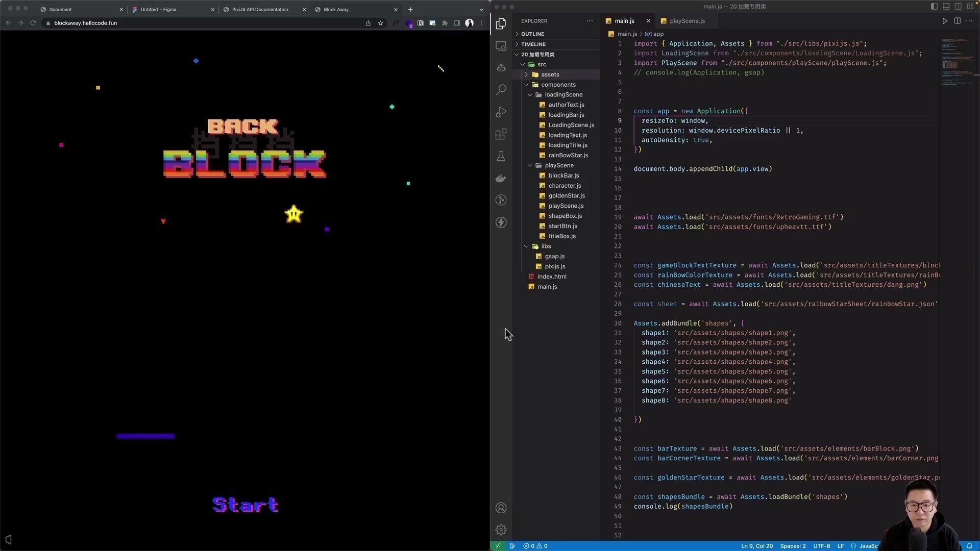Open the Search view in the sidebar

pyautogui.click(x=501, y=89)
